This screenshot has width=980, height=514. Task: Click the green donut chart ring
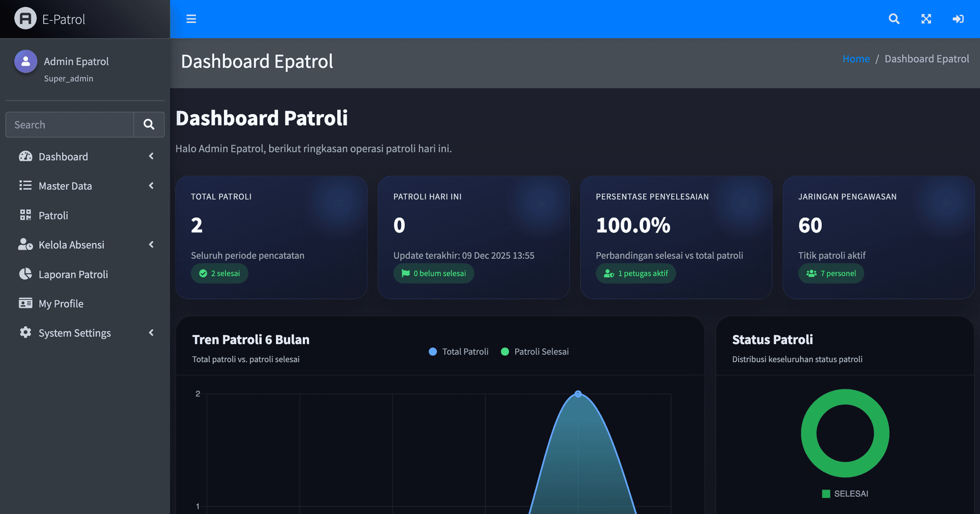tap(808, 433)
